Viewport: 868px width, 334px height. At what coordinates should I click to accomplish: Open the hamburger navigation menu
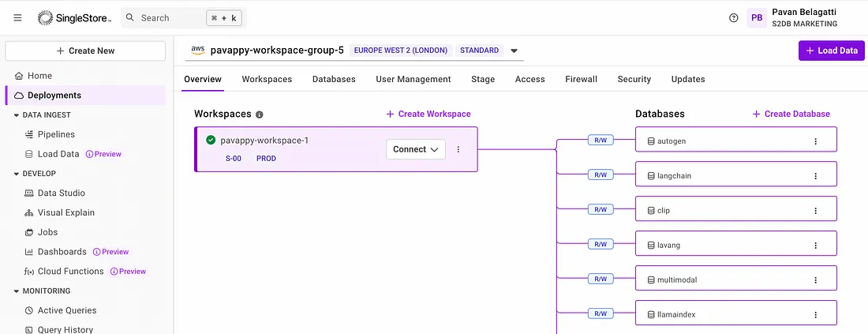click(17, 17)
